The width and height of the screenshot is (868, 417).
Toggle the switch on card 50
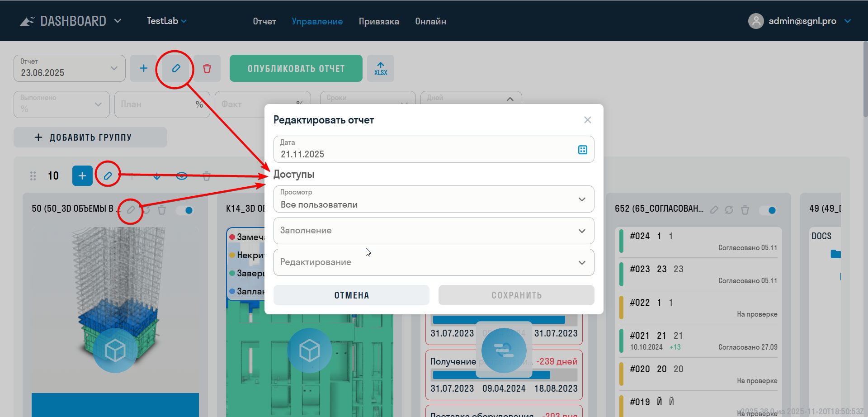click(x=185, y=210)
